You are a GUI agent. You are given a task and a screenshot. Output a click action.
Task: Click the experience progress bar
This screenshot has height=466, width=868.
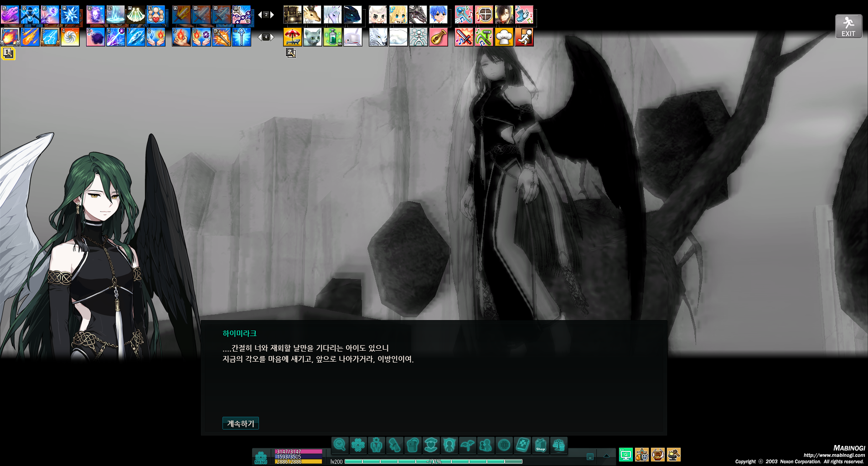point(434,461)
